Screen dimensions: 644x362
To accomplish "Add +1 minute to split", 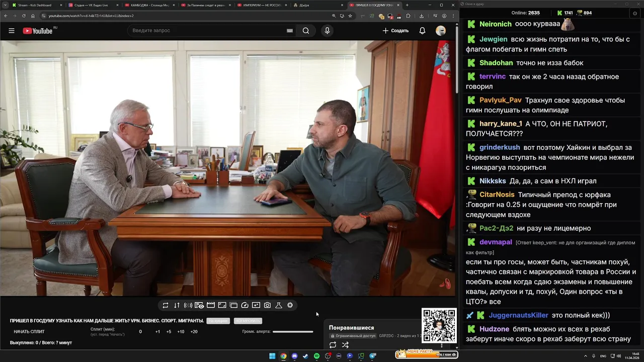I will pyautogui.click(x=157, y=332).
